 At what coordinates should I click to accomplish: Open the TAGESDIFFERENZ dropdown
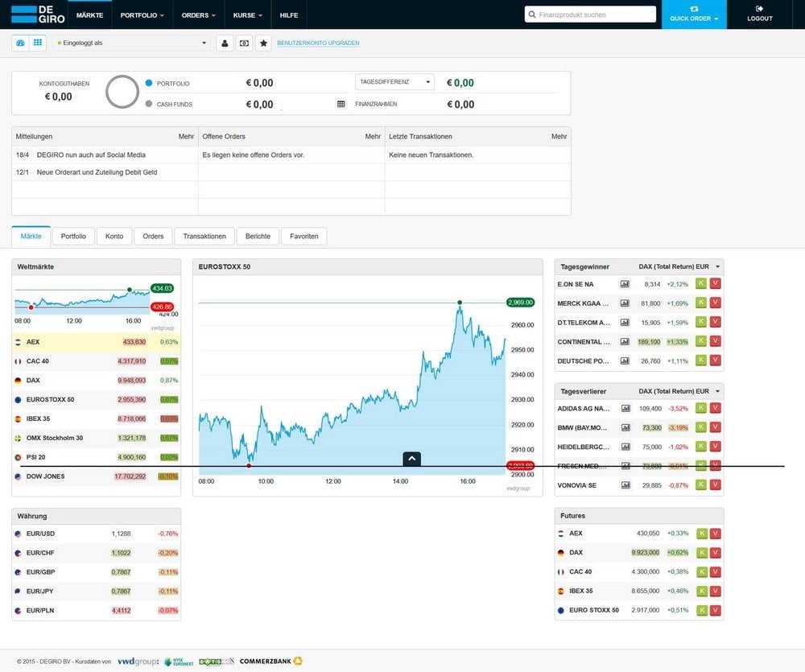coord(394,82)
